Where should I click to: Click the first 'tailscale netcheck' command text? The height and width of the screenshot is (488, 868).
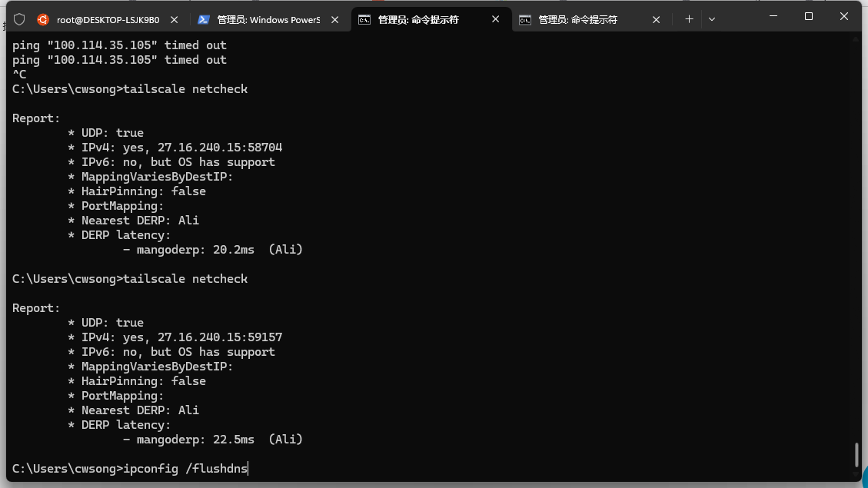185,89
